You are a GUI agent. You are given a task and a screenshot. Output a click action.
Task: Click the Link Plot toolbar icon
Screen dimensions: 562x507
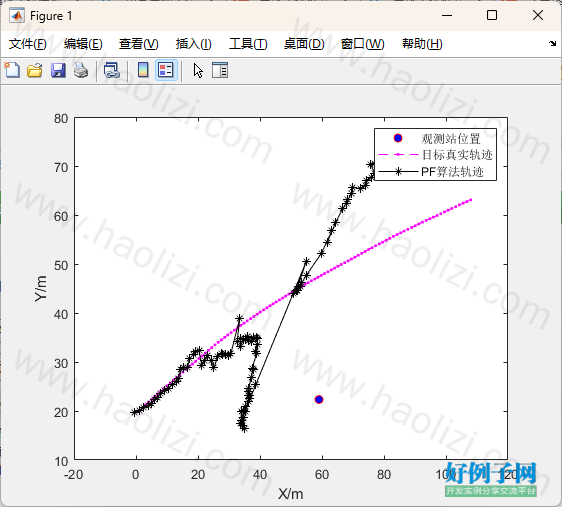[111, 70]
